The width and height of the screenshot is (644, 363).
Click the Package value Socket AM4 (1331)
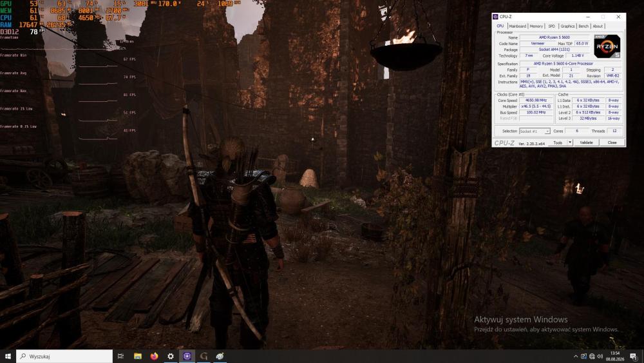(x=554, y=50)
